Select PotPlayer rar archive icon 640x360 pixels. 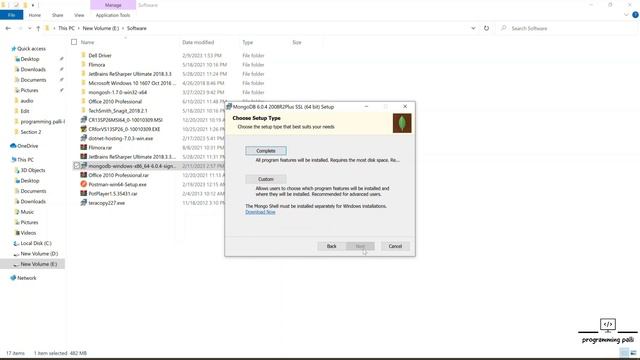(84, 193)
